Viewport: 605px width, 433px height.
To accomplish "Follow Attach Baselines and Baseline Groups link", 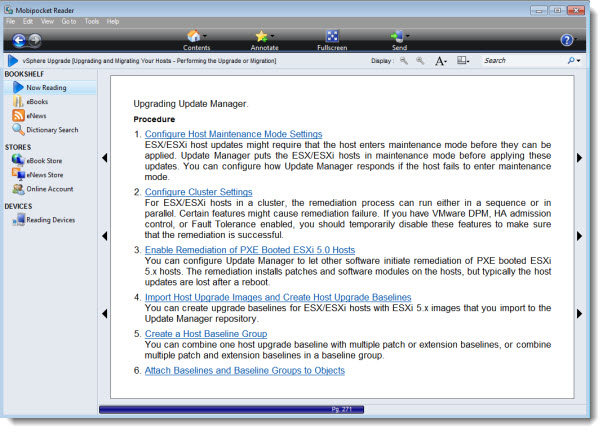I will coord(245,370).
